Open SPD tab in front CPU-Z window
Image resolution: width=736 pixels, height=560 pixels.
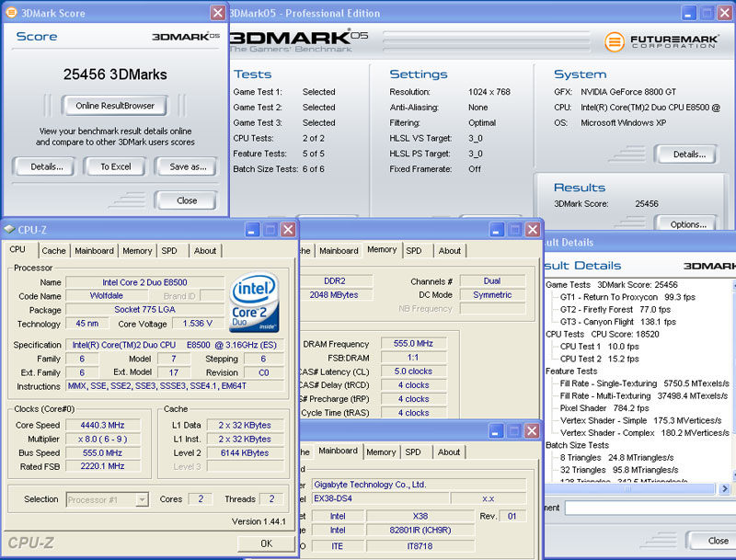point(169,251)
